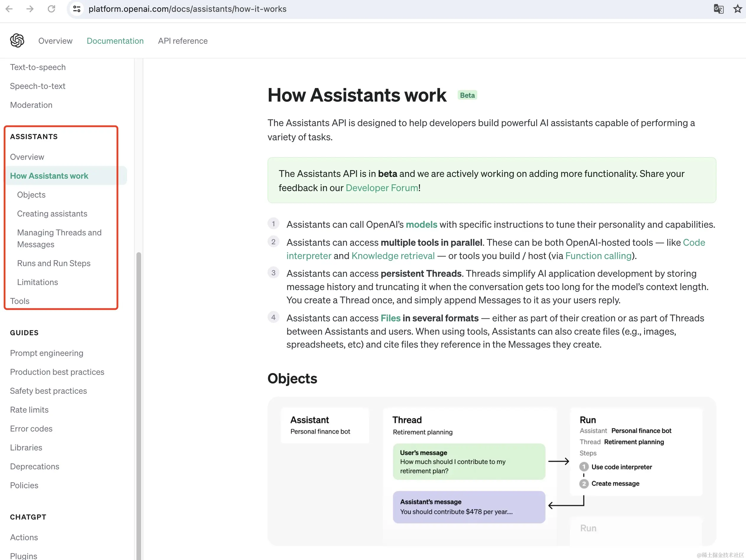
Task: Follow the models link
Action: [421, 224]
